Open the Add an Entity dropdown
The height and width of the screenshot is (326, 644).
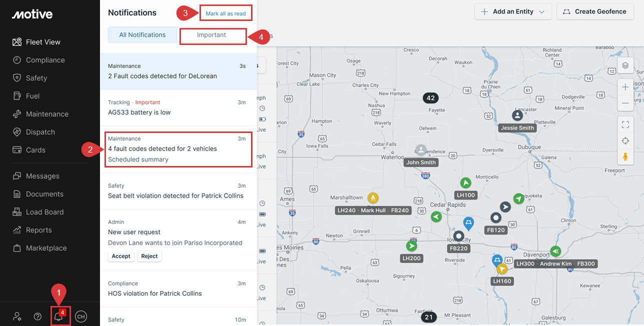click(x=513, y=11)
